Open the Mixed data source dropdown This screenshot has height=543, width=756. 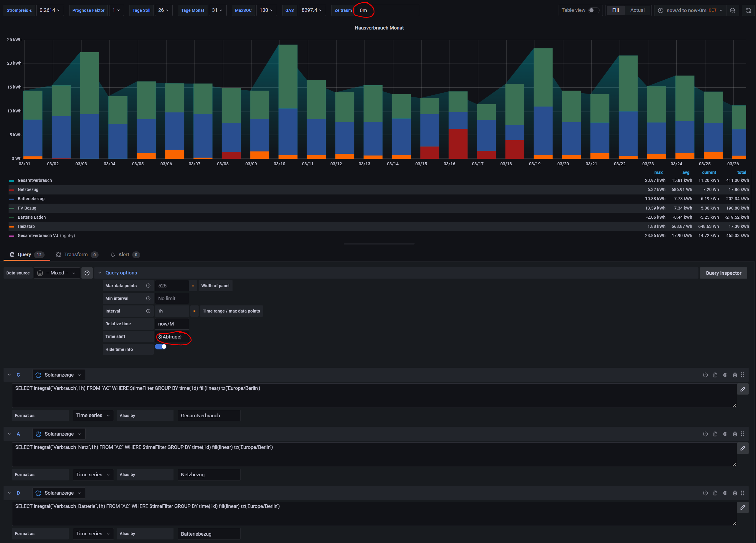pos(57,273)
